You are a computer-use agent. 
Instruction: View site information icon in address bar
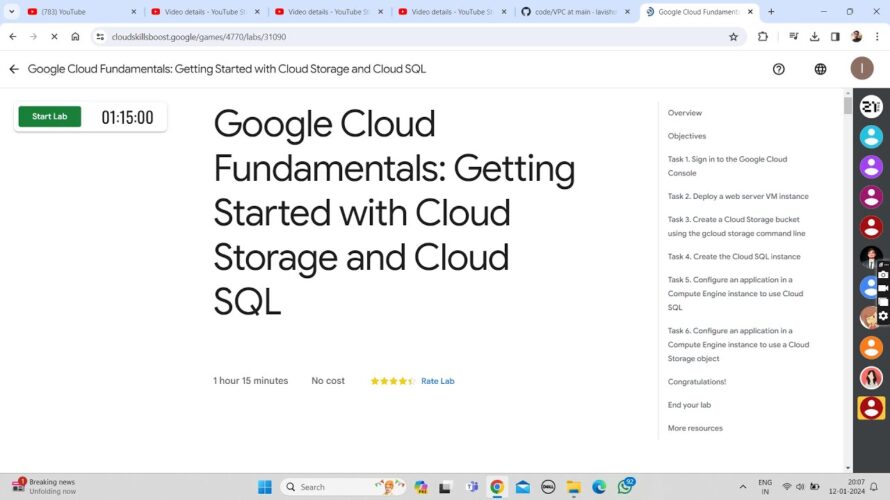(x=100, y=37)
